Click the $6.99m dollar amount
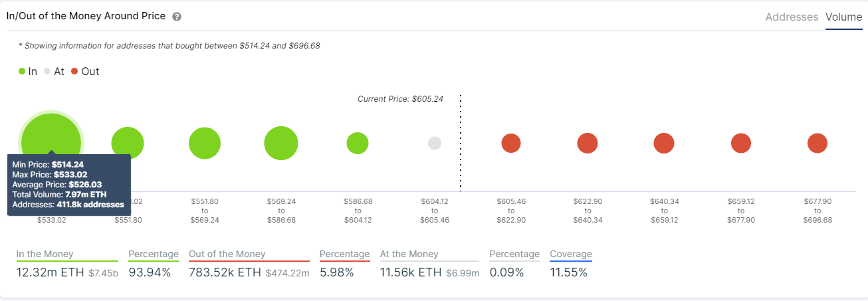The image size is (868, 301). [x=464, y=273]
